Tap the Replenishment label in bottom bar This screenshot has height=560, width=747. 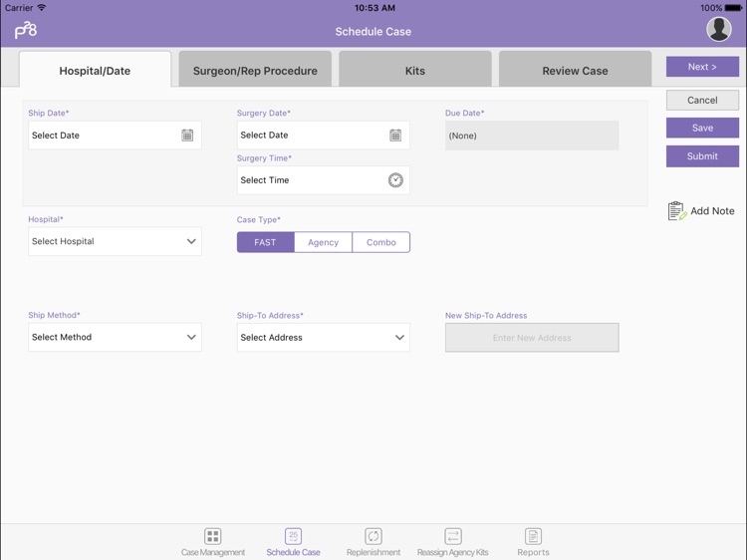[373, 552]
